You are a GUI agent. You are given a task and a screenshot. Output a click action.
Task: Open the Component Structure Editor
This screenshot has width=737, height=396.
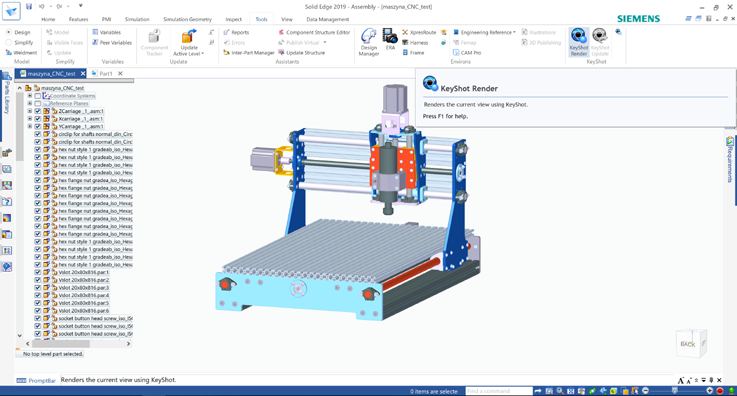(x=314, y=32)
